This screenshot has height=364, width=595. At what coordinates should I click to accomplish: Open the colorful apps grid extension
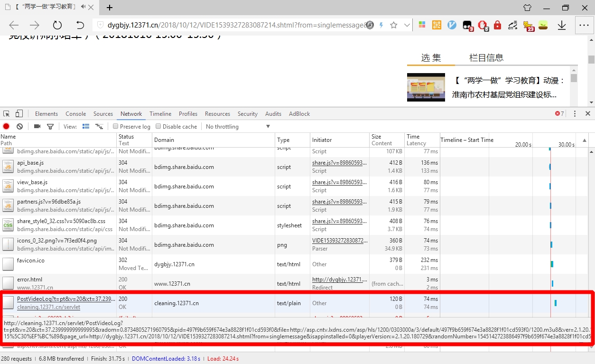tap(422, 25)
